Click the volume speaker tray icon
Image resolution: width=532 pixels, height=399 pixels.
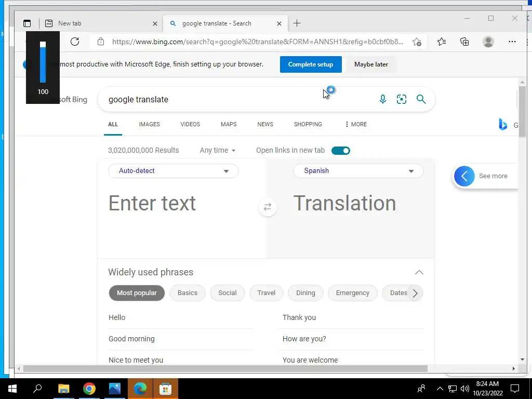click(x=465, y=389)
